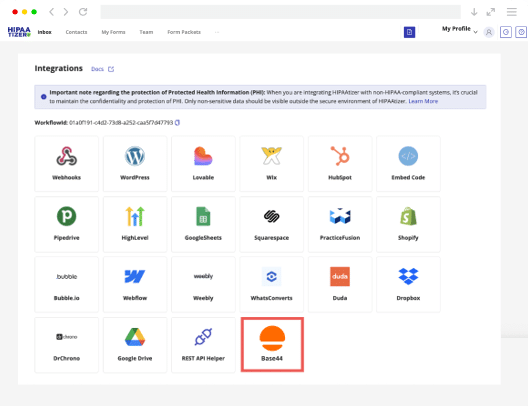Reload the page in browser
This screenshot has width=528, height=406.
(x=83, y=12)
